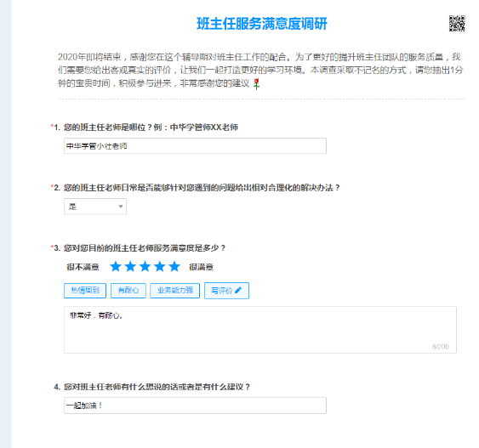Select the fifth rating star

click(174, 266)
